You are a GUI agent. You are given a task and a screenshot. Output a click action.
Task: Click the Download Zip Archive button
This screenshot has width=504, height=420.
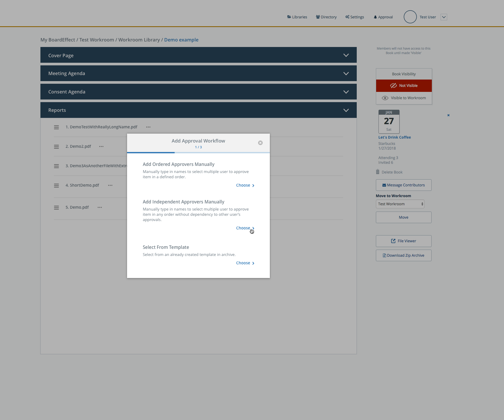403,255
